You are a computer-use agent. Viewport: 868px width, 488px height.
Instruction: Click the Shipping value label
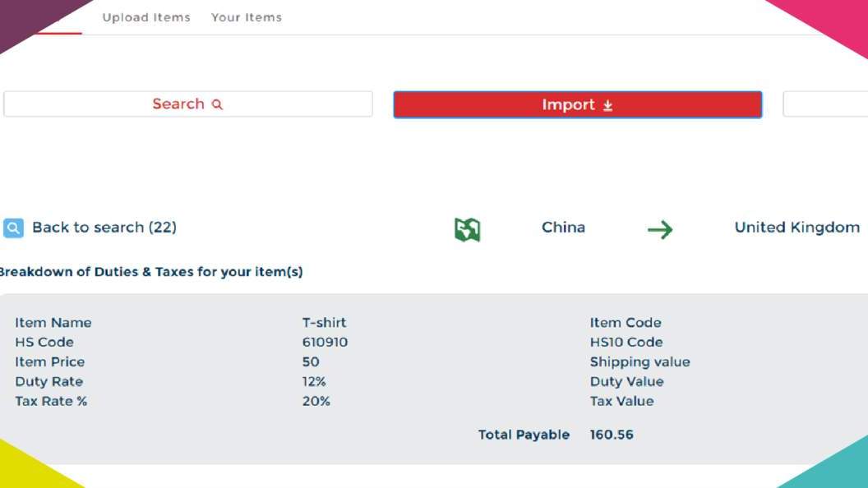[639, 362]
